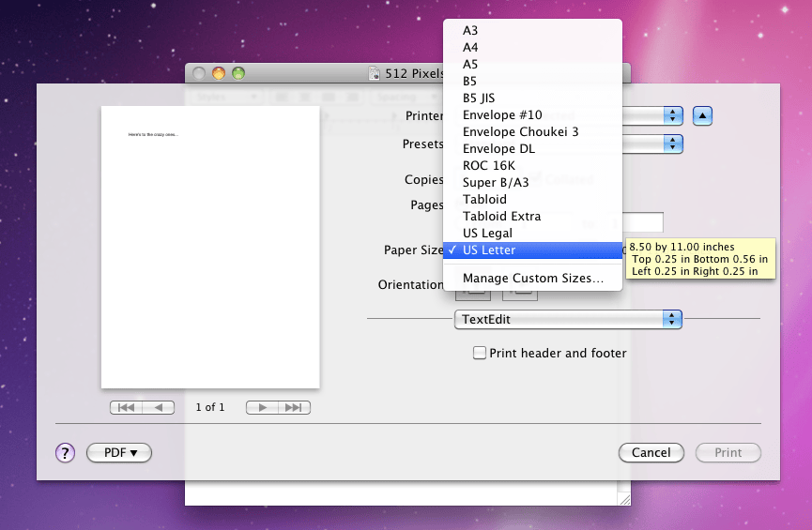Click the page preview thumbnail

210,247
